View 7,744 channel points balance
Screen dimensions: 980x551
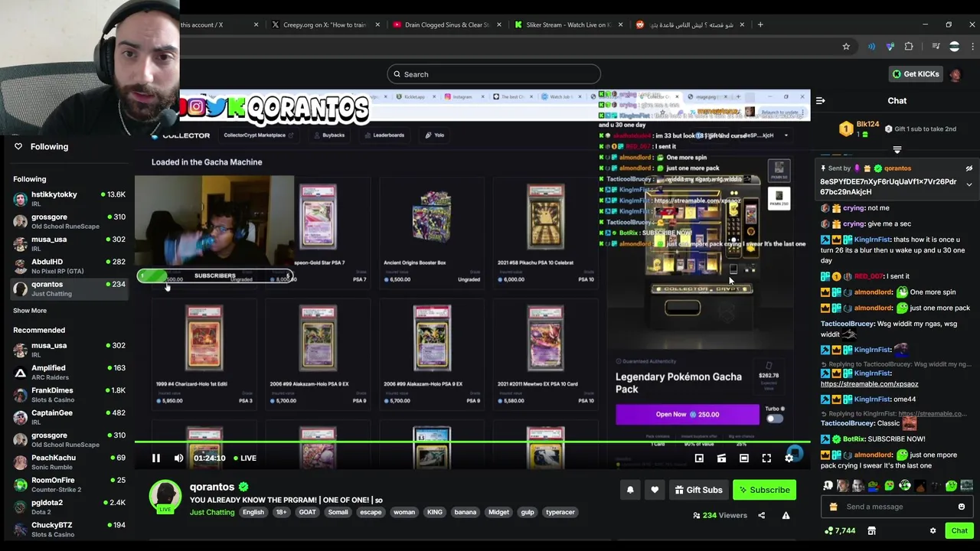tap(840, 530)
